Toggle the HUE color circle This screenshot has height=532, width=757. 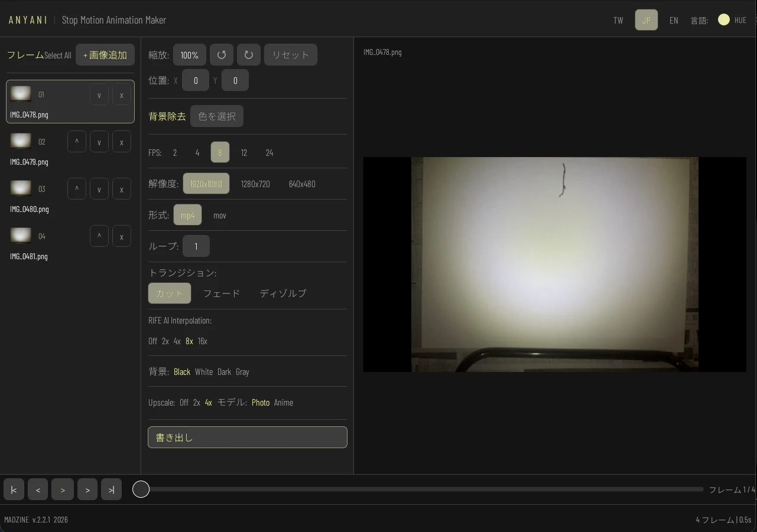click(724, 19)
